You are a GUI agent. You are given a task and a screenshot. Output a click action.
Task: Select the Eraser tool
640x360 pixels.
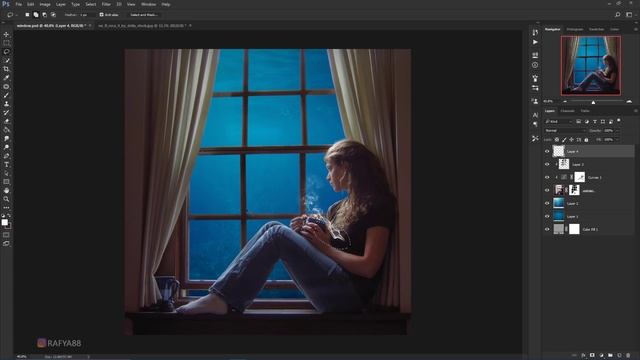[x=6, y=121]
